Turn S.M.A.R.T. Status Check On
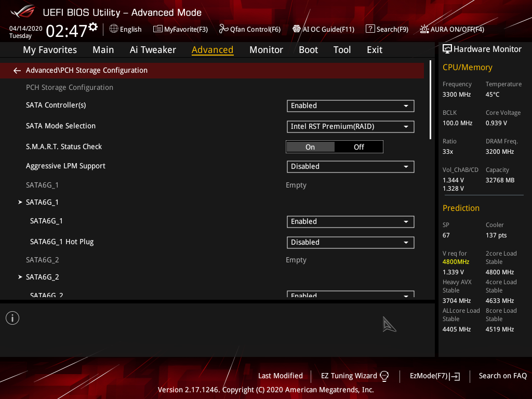Image resolution: width=532 pixels, height=399 pixels. [311, 147]
